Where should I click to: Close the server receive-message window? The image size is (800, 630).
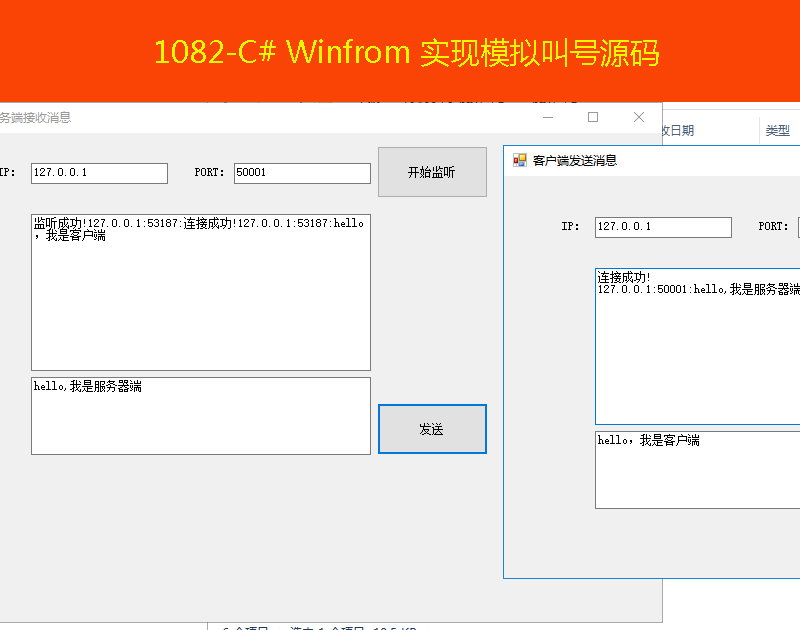point(639,117)
